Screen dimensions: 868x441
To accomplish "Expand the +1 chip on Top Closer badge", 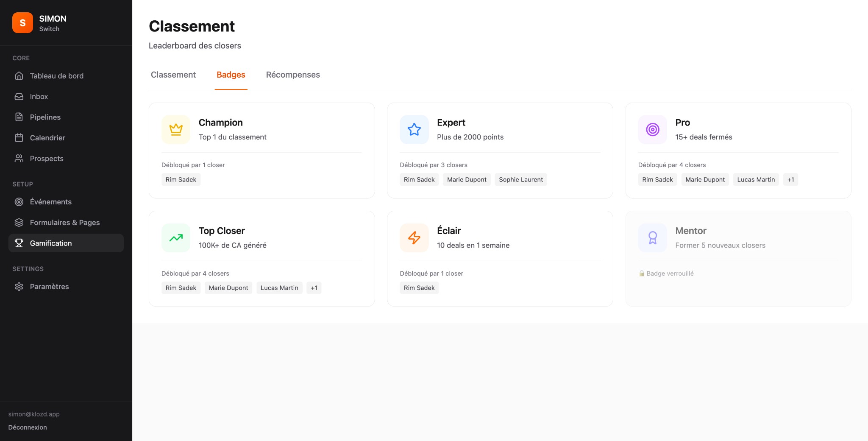I will (x=314, y=287).
